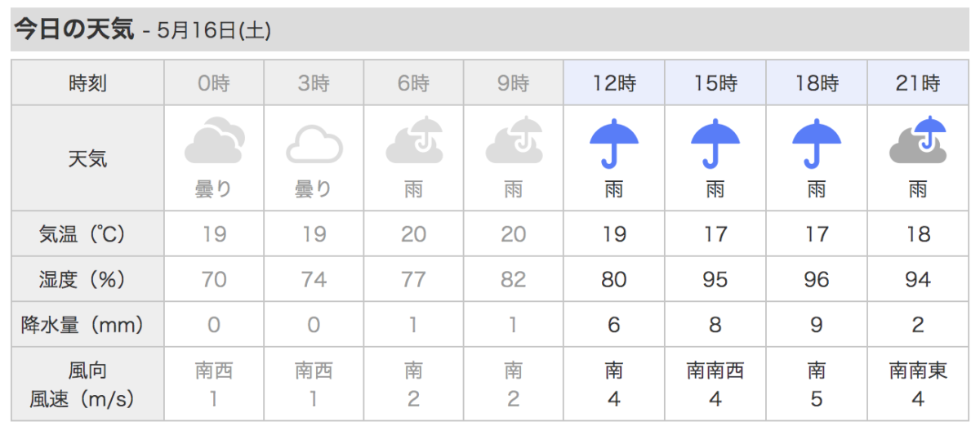980x426 pixels.
Task: Click the cloud icon at 3時
Action: pos(314,144)
